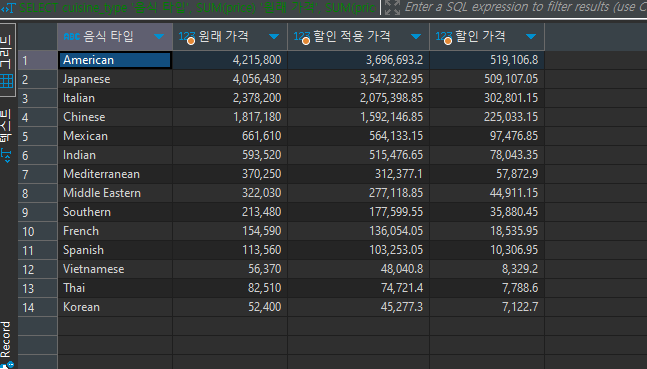Click the 음식 타입 column header
Image resolution: width=647 pixels, height=369 pixels.
coord(115,37)
